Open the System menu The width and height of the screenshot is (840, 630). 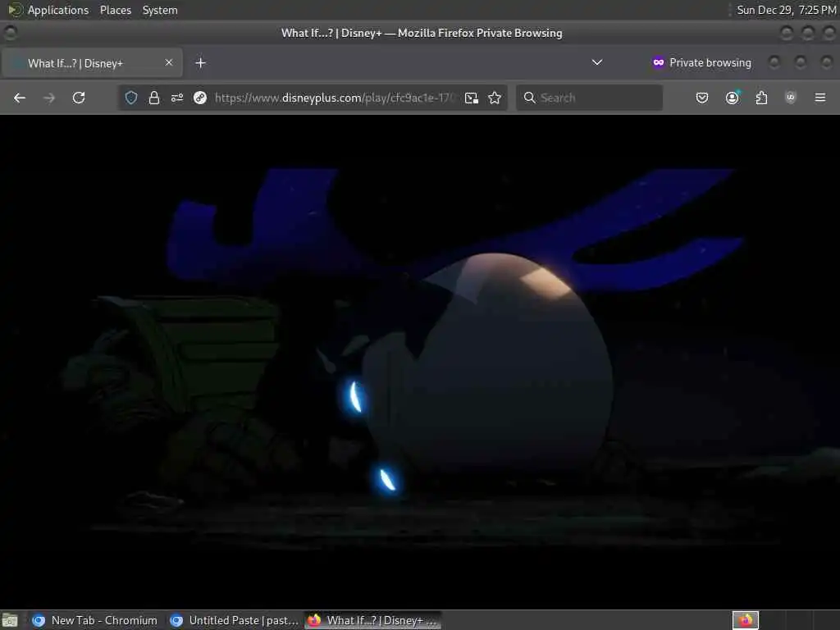pyautogui.click(x=160, y=10)
